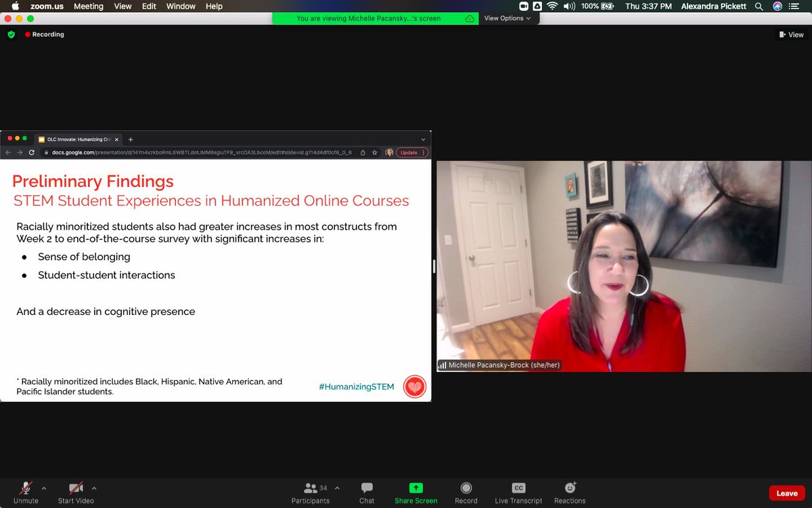Click the splitter handle between slide and video
Viewport: 812px width, 508px height.
434,266
